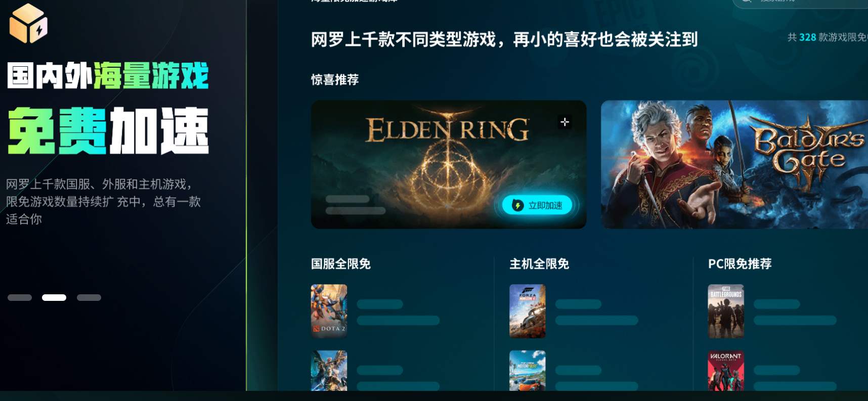The image size is (868, 401).
Task: Select the 主机全限免 section heading
Action: coord(539,264)
